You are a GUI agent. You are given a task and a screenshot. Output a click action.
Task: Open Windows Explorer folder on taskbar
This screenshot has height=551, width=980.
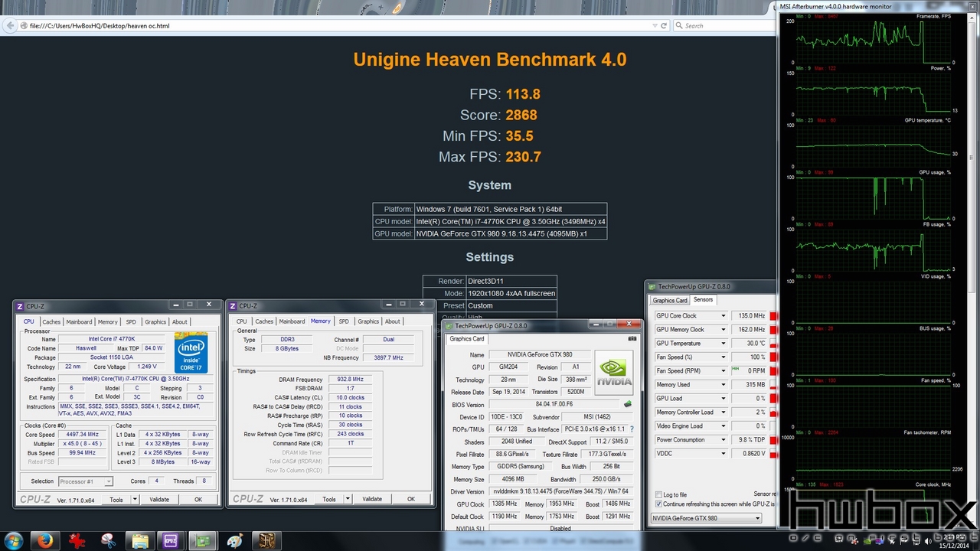(x=140, y=540)
